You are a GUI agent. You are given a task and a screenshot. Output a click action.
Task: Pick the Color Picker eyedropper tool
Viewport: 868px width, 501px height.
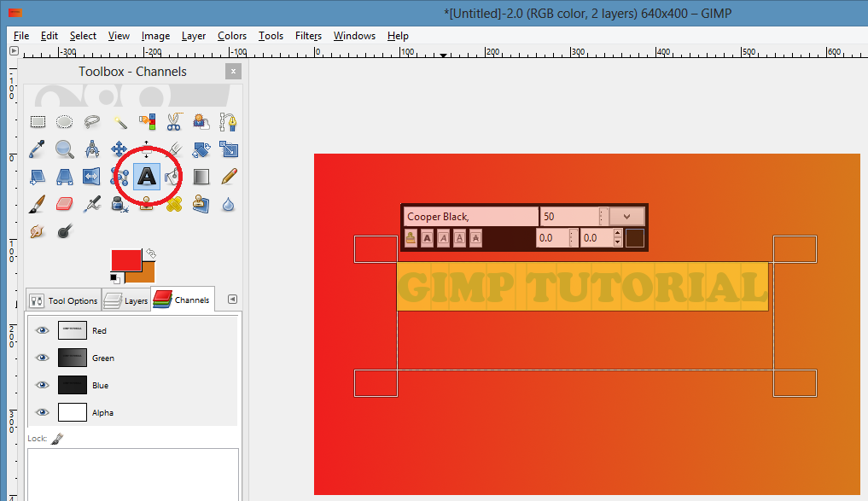(x=38, y=149)
